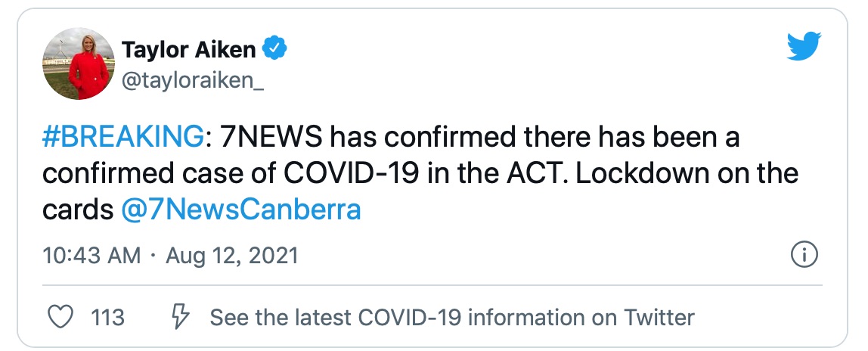Click the Twitter bird logo
This screenshot has height=351, width=868.
tap(804, 48)
